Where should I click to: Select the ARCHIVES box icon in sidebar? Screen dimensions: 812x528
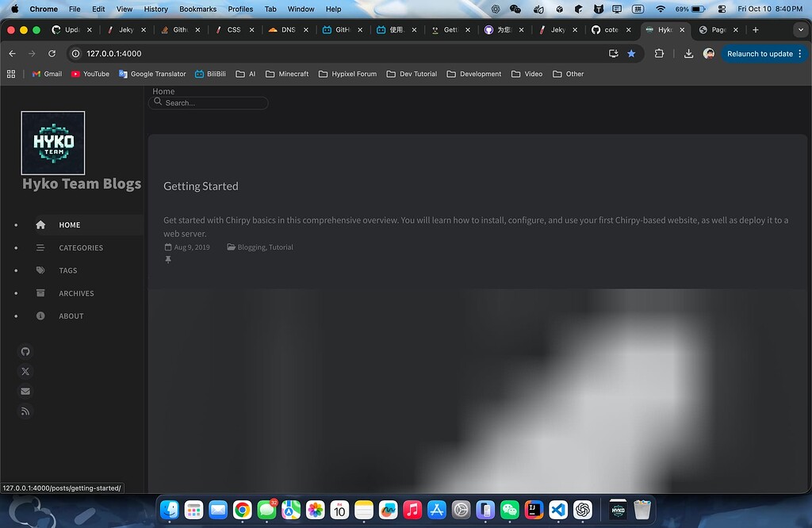click(40, 293)
